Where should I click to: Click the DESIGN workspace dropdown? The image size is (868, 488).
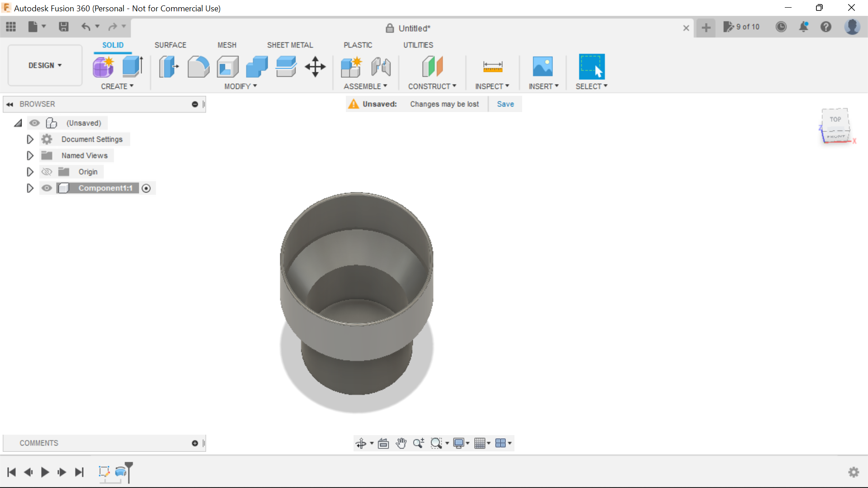click(x=44, y=66)
